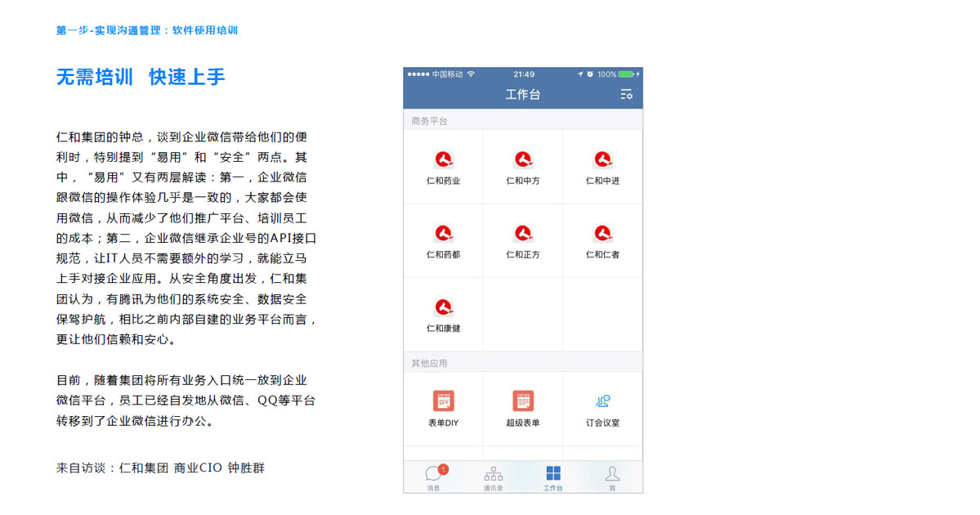Switch to the 通讯录 contacts tab
Screen dimensions: 980x515
point(493,478)
